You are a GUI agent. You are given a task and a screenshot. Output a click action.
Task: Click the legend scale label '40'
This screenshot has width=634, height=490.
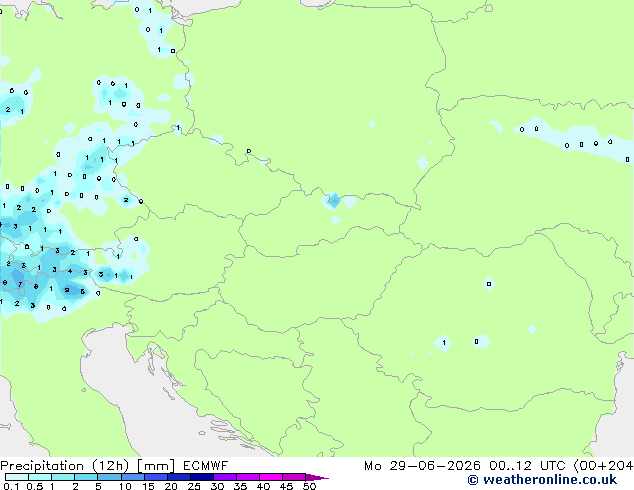263,486
